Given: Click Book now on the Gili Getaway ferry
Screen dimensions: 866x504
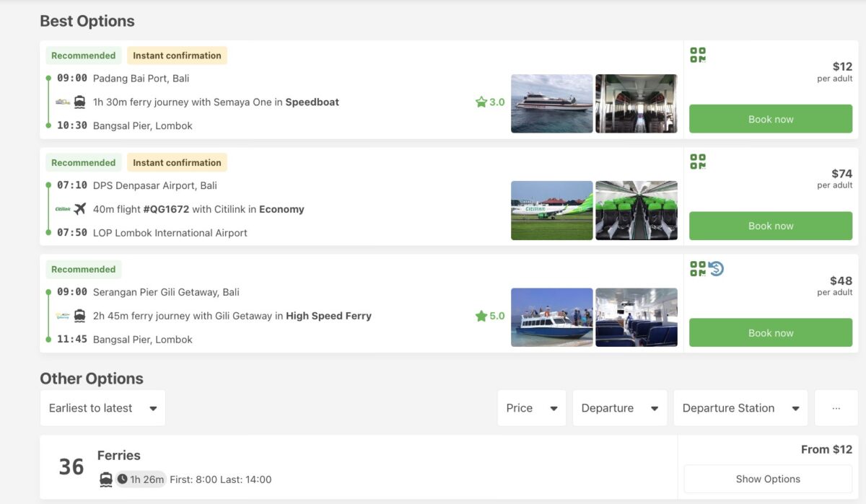Looking at the screenshot, I should (x=770, y=332).
